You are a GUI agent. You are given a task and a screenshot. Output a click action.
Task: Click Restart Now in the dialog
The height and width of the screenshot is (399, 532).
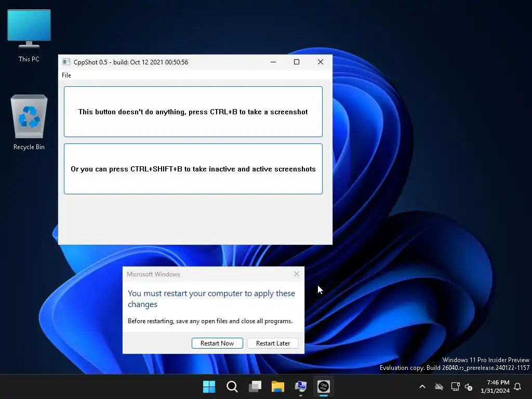[x=217, y=343]
